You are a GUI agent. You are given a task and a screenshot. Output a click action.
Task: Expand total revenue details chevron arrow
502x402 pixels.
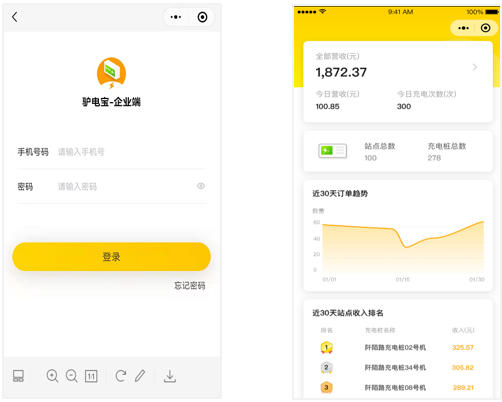475,67
